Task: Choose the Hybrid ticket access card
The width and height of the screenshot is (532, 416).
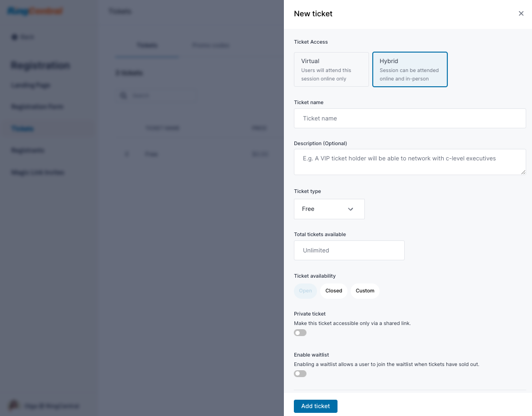Action: tap(410, 69)
